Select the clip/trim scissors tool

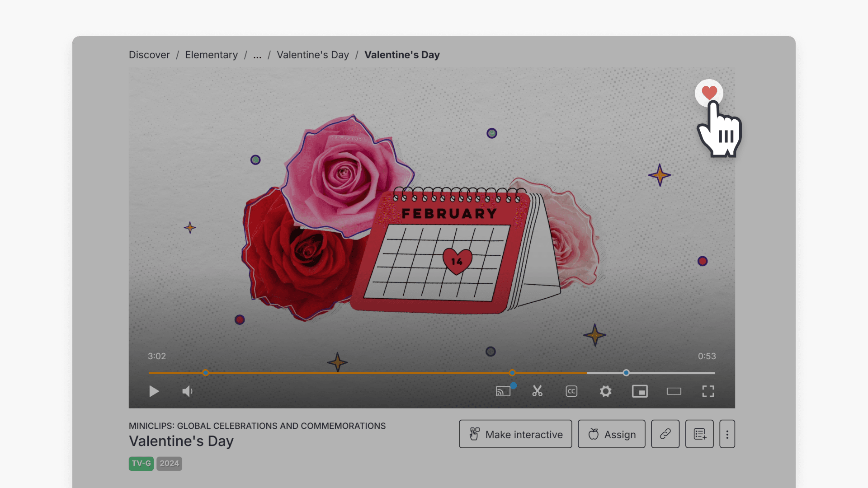[538, 391]
